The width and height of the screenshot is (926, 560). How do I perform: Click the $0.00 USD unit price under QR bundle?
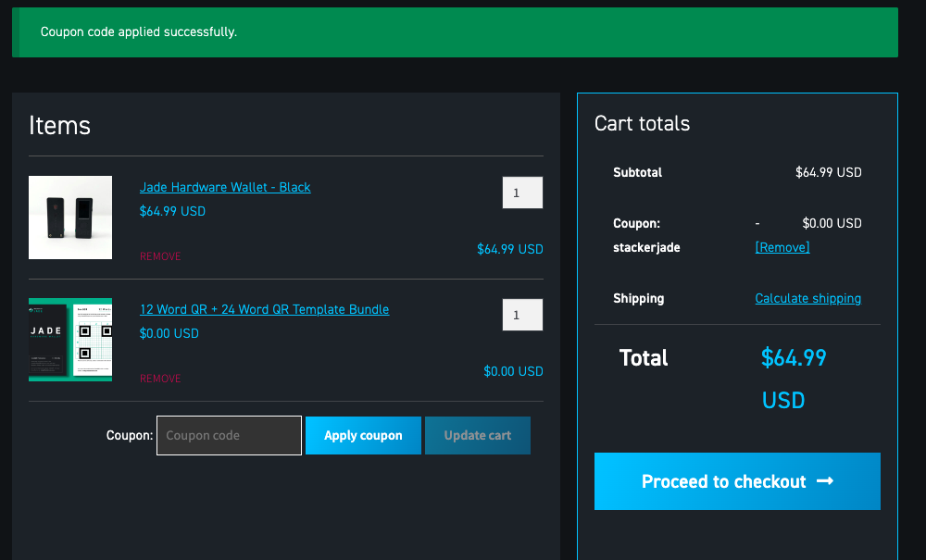(x=169, y=333)
